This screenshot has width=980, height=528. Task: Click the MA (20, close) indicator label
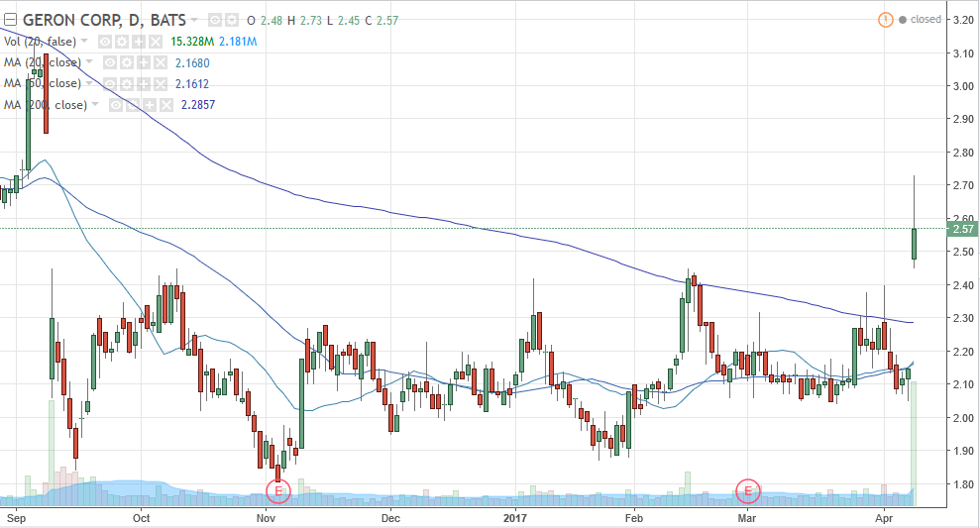tap(43, 62)
